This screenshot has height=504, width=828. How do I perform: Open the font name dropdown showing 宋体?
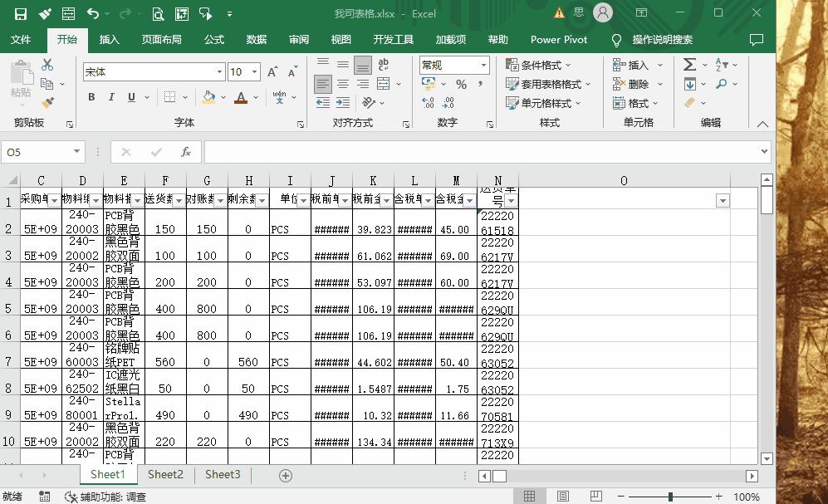point(220,71)
